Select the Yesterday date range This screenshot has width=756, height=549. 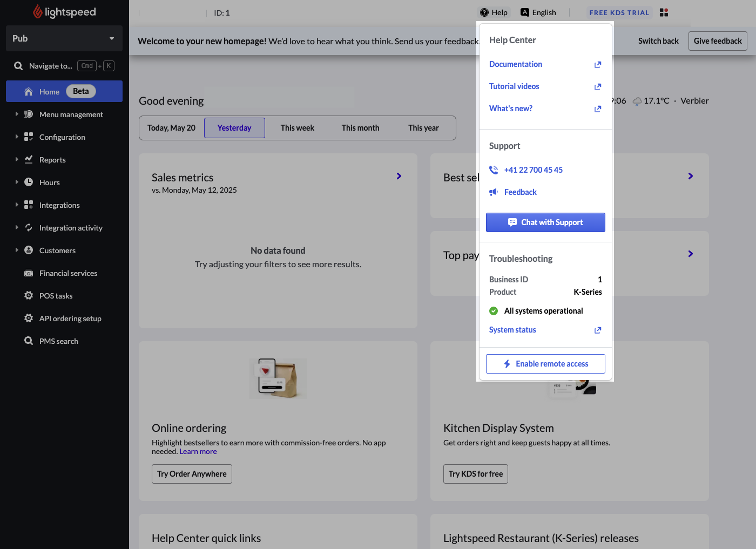click(x=234, y=128)
